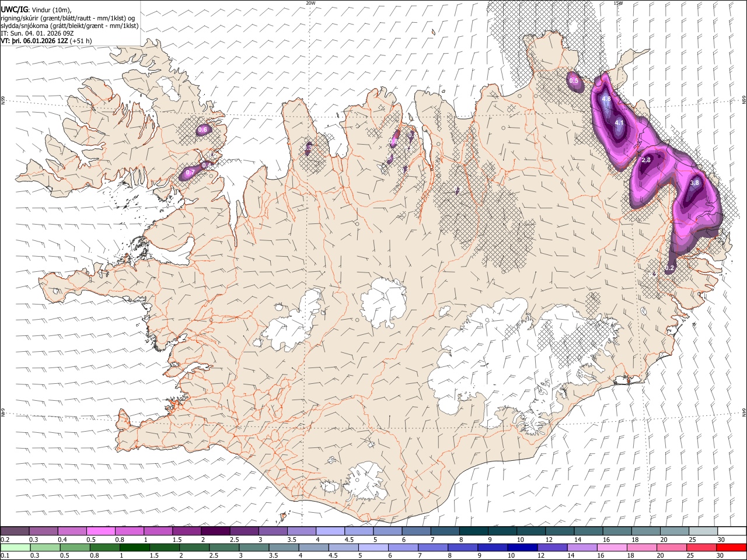Click the 20W longitude label
Screen dimensions: 747x560
coord(311,3)
